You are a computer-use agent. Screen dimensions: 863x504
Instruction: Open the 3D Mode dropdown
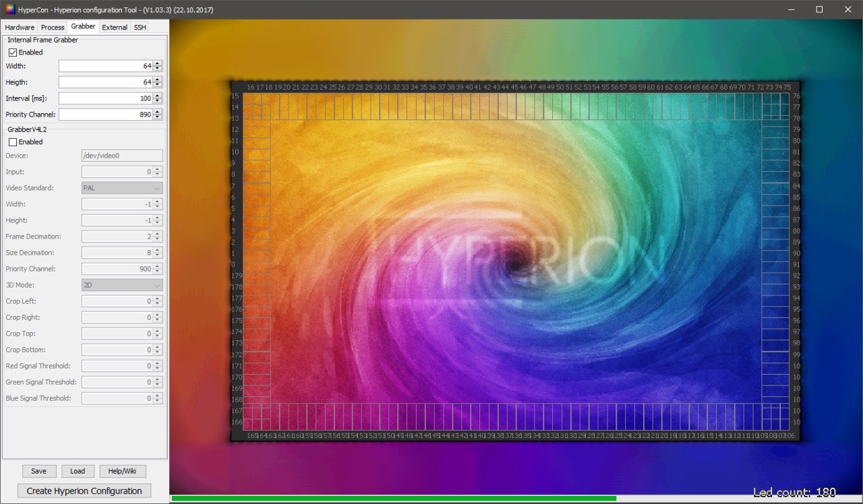[x=122, y=285]
